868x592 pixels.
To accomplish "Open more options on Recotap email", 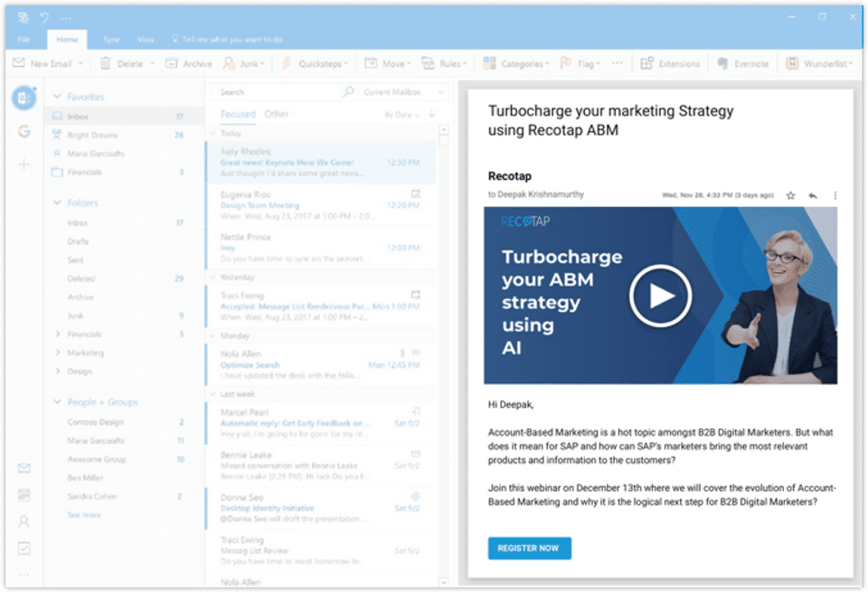I will (835, 195).
